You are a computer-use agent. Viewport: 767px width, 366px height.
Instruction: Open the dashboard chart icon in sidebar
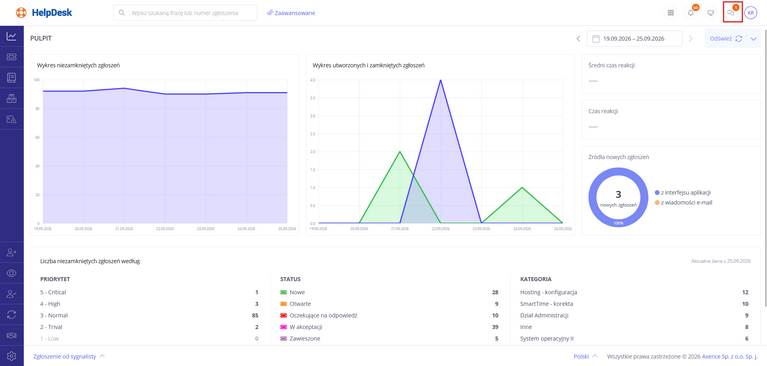[x=11, y=37]
